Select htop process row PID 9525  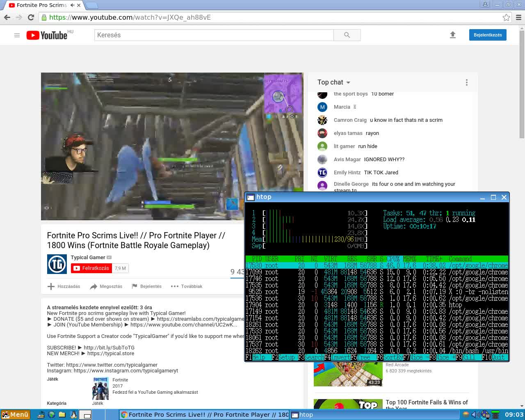click(x=377, y=292)
